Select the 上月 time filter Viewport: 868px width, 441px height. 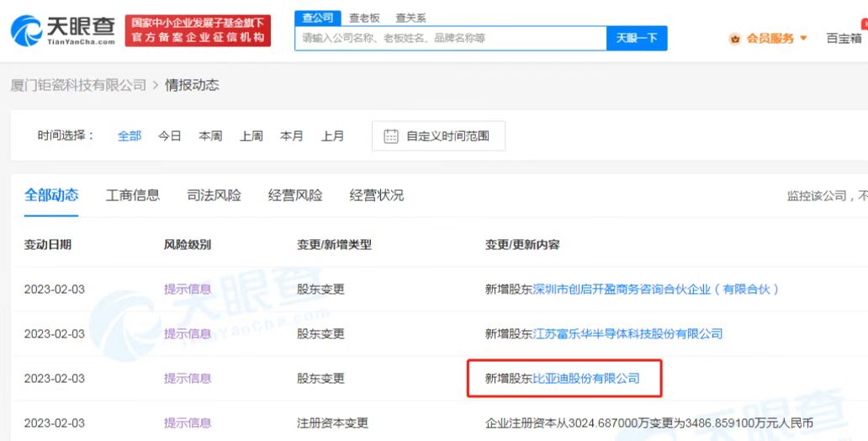point(332,136)
